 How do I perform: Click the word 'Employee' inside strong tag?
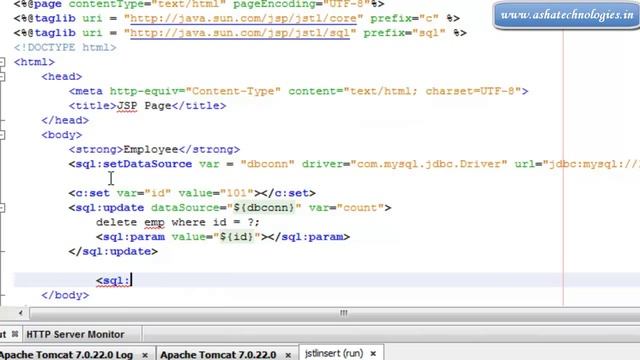pos(151,149)
